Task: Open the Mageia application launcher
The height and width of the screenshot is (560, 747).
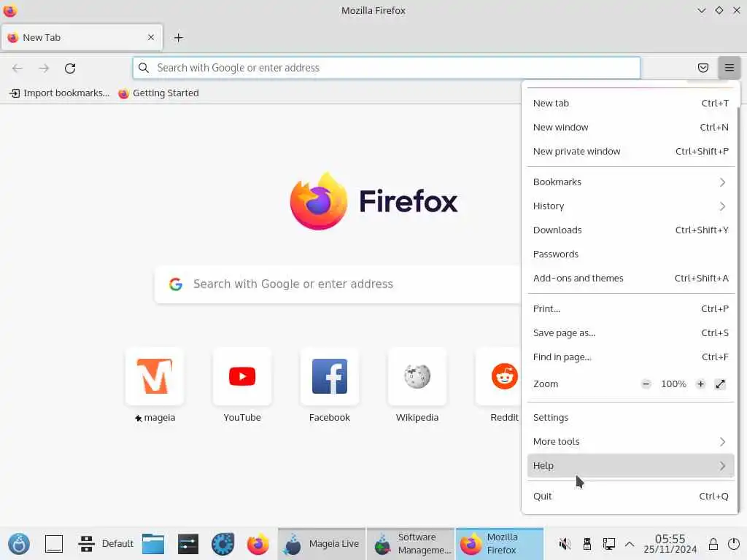Action: pos(19,544)
